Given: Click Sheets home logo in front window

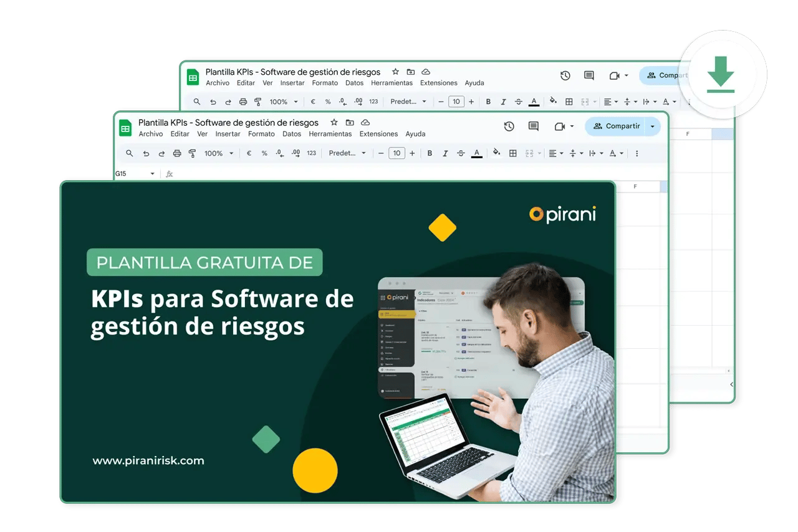Looking at the screenshot, I should [125, 128].
